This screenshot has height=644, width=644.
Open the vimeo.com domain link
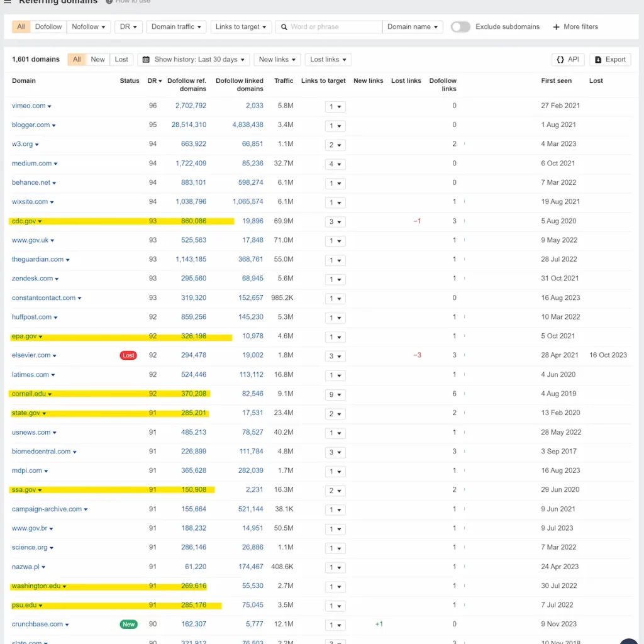click(x=29, y=106)
